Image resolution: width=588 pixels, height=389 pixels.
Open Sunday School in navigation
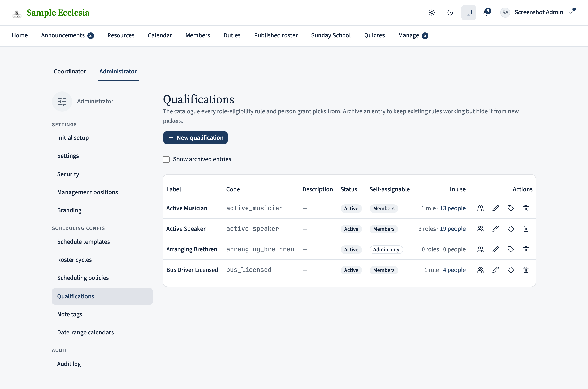tap(331, 35)
